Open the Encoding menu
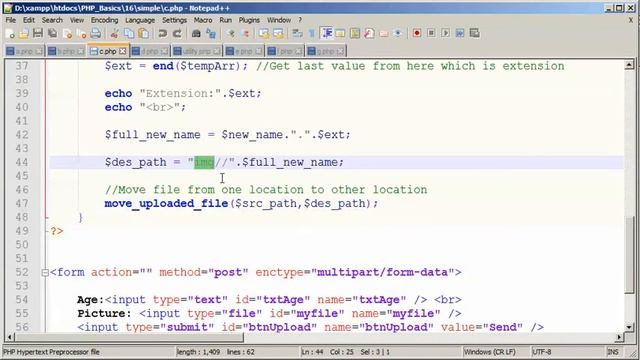This screenshot has width=640, height=360. coord(104,20)
